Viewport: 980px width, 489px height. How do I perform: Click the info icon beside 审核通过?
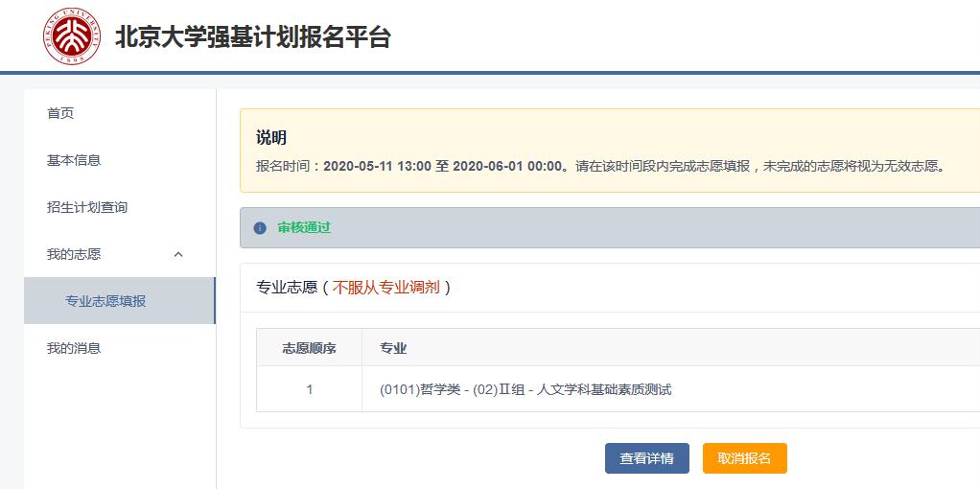[x=260, y=228]
